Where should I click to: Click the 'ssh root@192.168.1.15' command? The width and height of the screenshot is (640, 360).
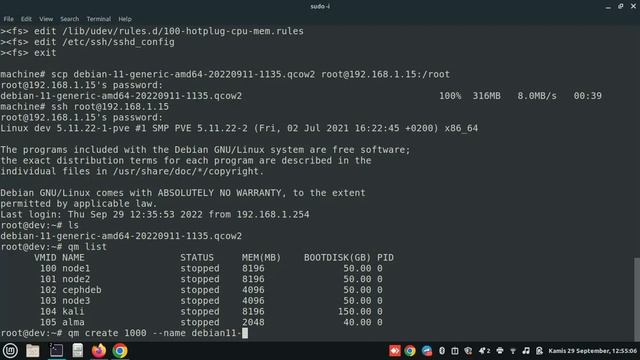[110, 107]
